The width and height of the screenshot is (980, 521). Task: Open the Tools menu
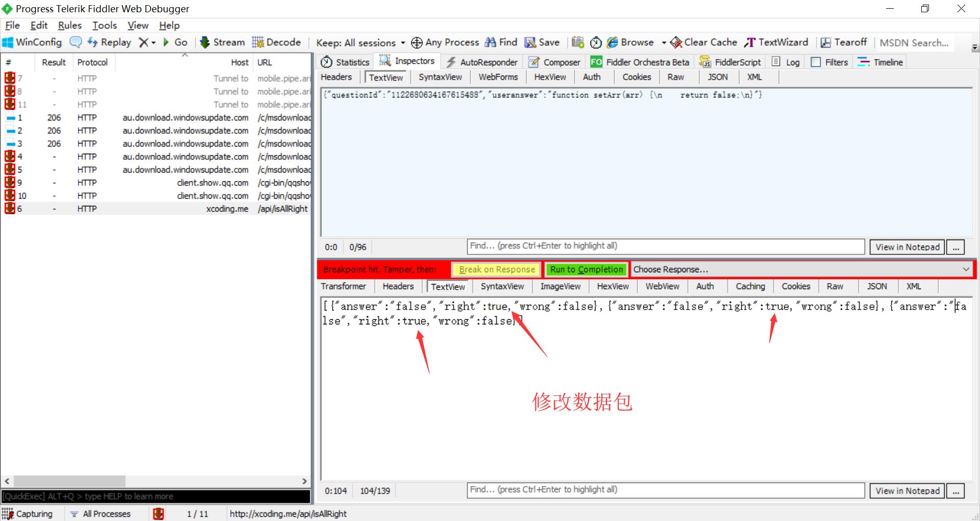coord(105,26)
